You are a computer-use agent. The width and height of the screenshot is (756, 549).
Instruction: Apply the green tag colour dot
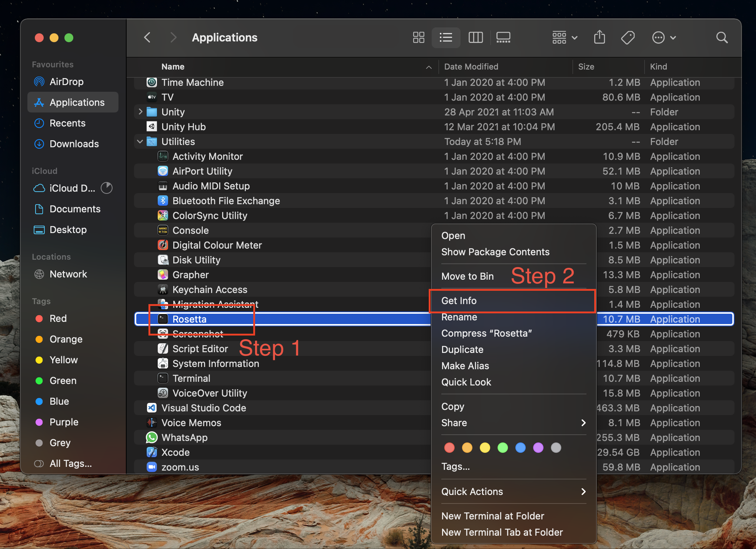tap(502, 448)
